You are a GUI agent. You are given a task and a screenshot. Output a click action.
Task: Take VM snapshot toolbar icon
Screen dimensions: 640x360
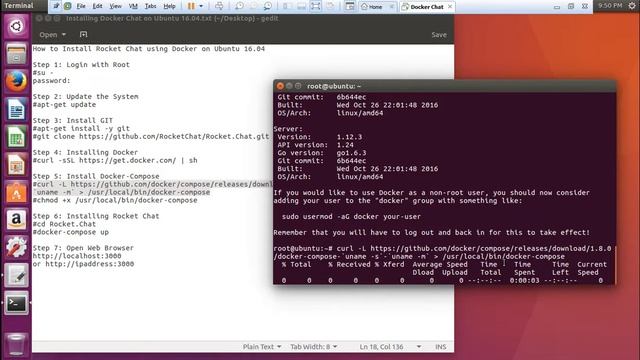[240, 6]
